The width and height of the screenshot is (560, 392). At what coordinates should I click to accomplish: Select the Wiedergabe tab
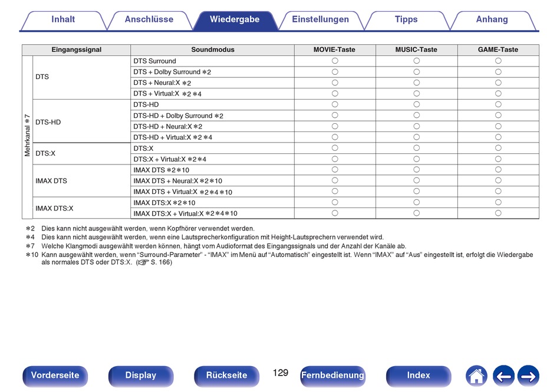point(235,19)
